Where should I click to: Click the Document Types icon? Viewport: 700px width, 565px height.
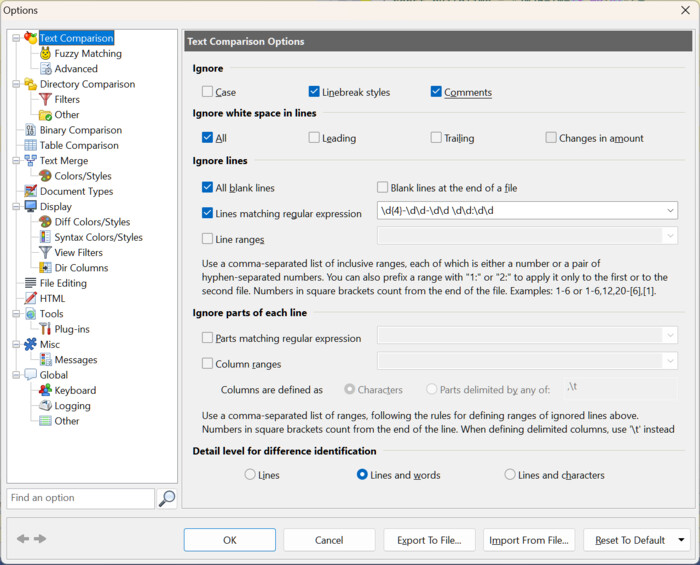click(30, 191)
